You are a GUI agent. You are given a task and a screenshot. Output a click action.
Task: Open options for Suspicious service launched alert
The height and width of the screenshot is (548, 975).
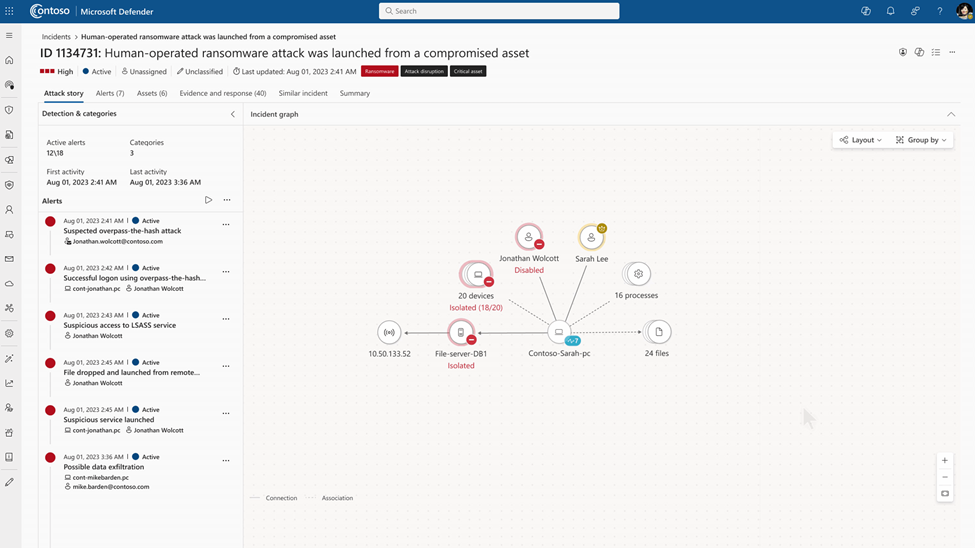point(226,414)
